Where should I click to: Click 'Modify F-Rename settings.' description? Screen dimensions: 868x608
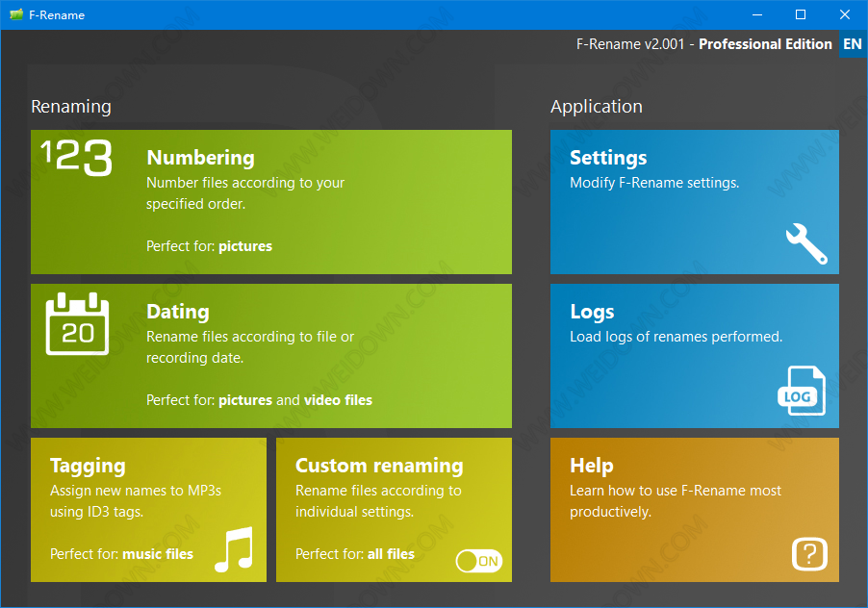[654, 183]
